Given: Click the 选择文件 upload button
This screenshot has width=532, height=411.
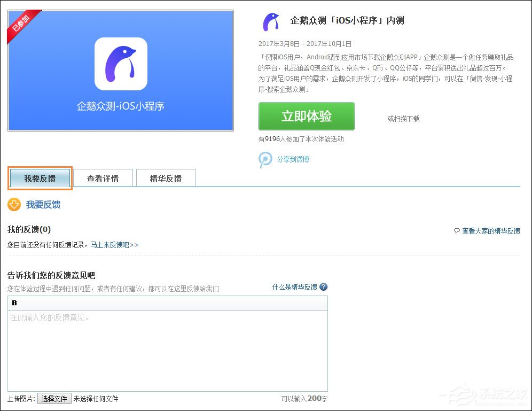Looking at the screenshot, I should pos(54,398).
